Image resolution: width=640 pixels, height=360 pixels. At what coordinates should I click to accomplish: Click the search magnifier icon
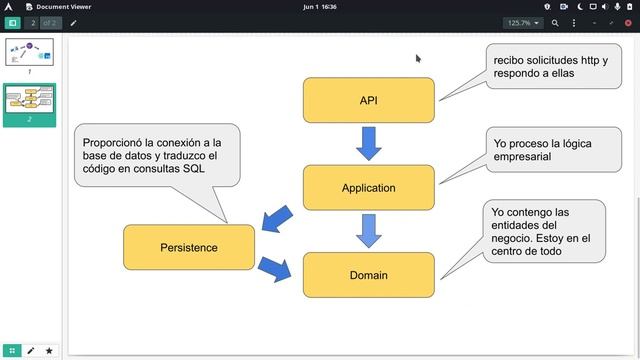pos(555,23)
